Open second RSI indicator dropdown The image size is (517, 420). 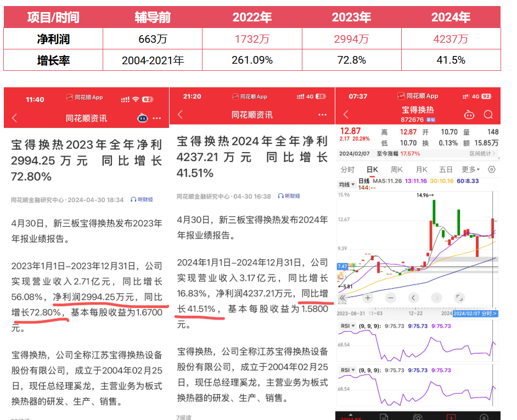click(x=347, y=370)
